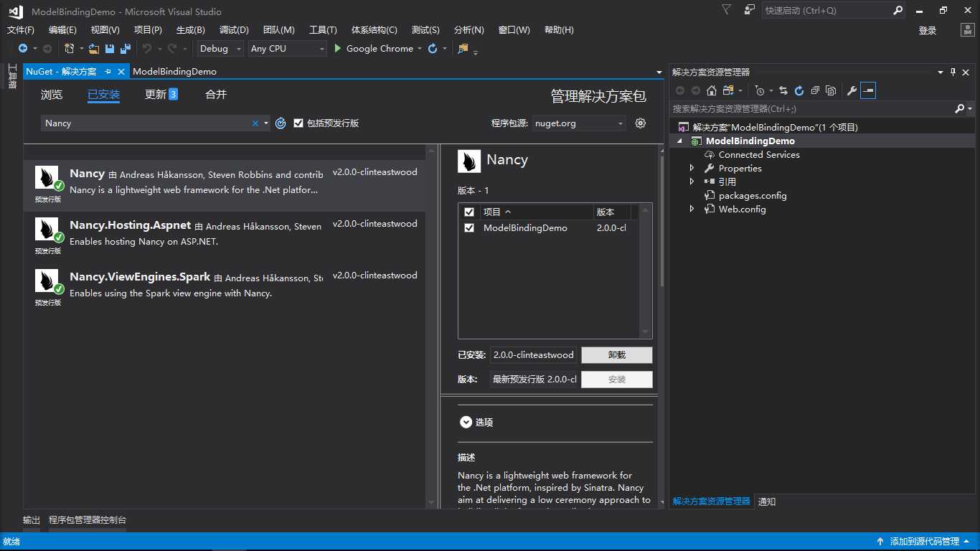Viewport: 980px width, 551px height.
Task: Open the 版本 latest prerelease version dropdown
Action: [534, 380]
